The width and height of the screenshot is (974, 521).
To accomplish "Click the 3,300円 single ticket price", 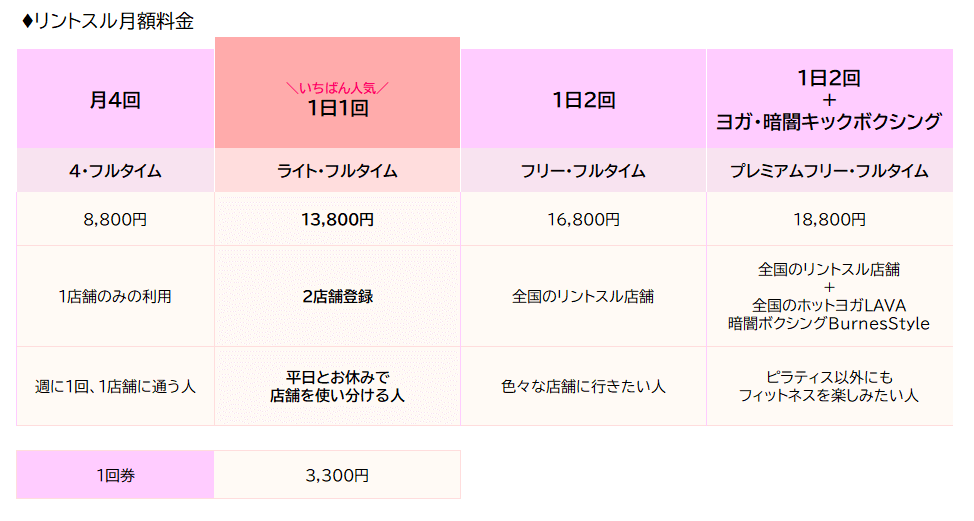I will tap(337, 475).
